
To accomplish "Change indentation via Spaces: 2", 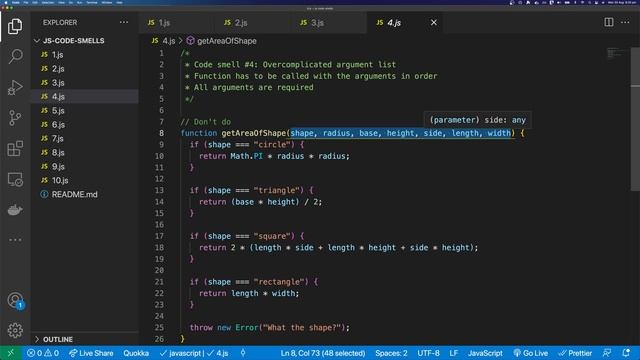I will [391, 353].
